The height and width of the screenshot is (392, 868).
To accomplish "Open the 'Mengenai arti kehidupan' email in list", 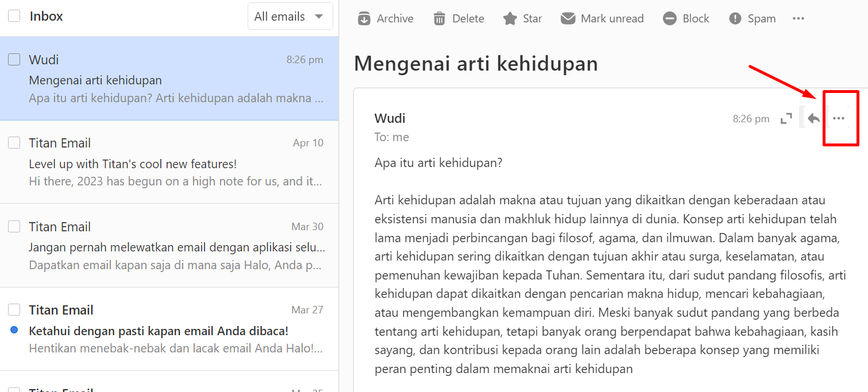I will pyautogui.click(x=169, y=79).
